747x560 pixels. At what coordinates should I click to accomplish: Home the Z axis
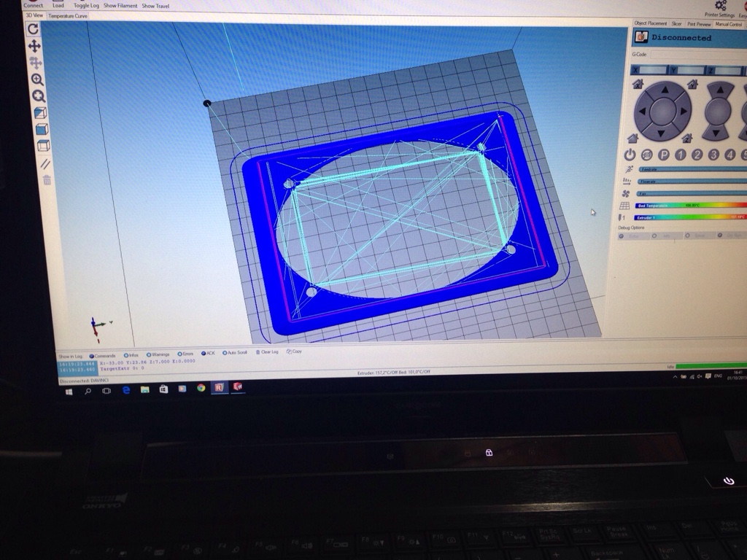[x=687, y=139]
